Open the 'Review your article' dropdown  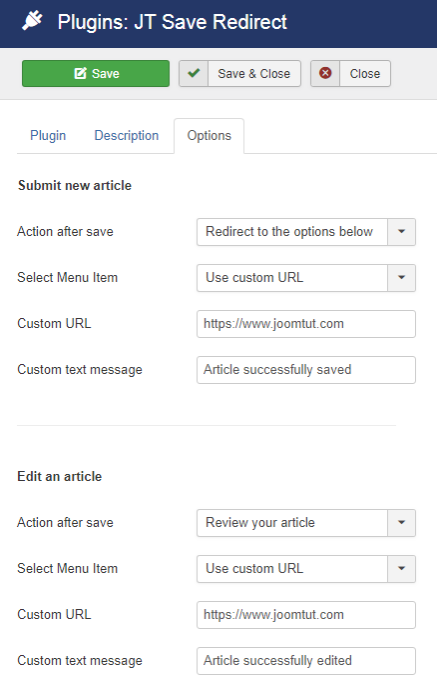click(306, 523)
